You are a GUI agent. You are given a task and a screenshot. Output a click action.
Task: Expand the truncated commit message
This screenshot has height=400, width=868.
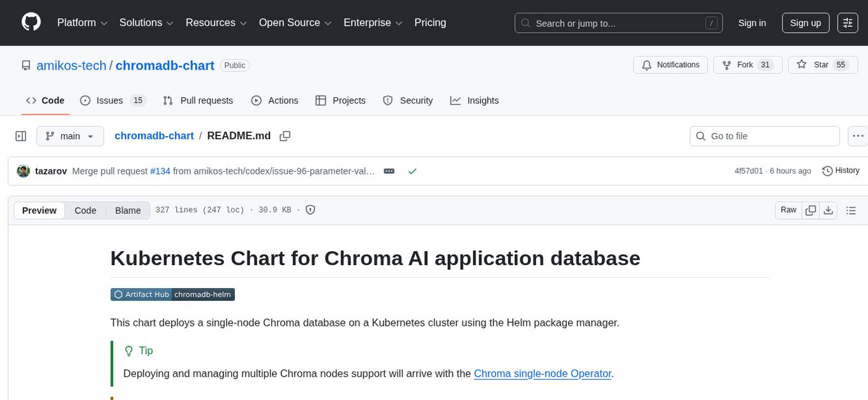point(389,171)
